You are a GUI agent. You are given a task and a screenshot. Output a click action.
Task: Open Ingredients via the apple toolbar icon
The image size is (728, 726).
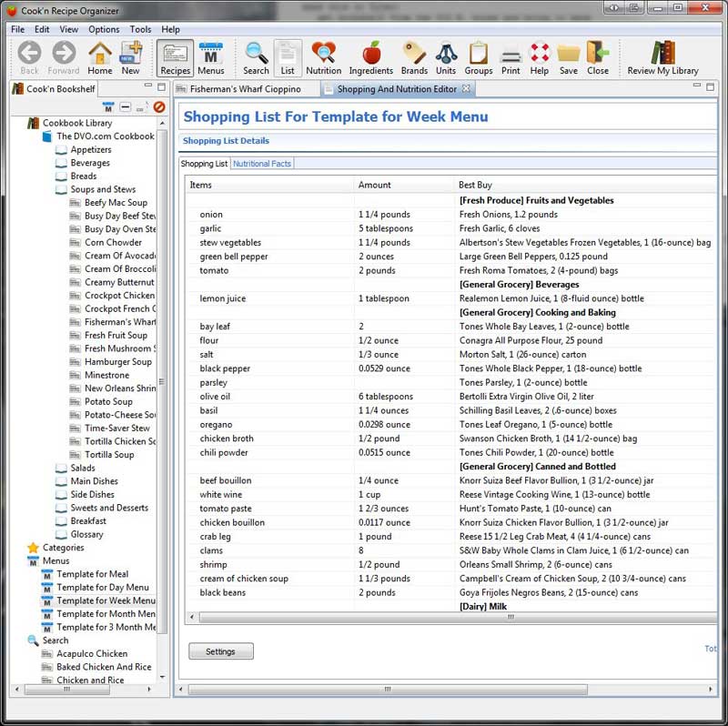(x=371, y=57)
